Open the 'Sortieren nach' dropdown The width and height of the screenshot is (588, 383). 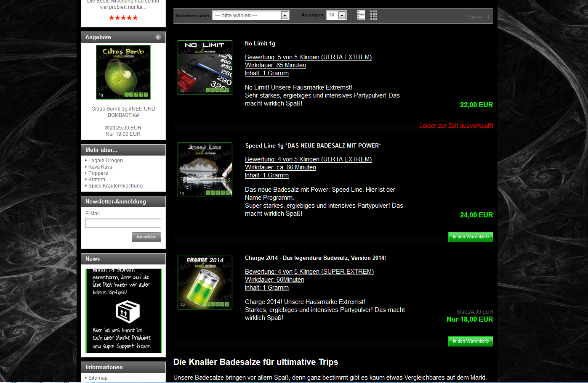coord(251,15)
